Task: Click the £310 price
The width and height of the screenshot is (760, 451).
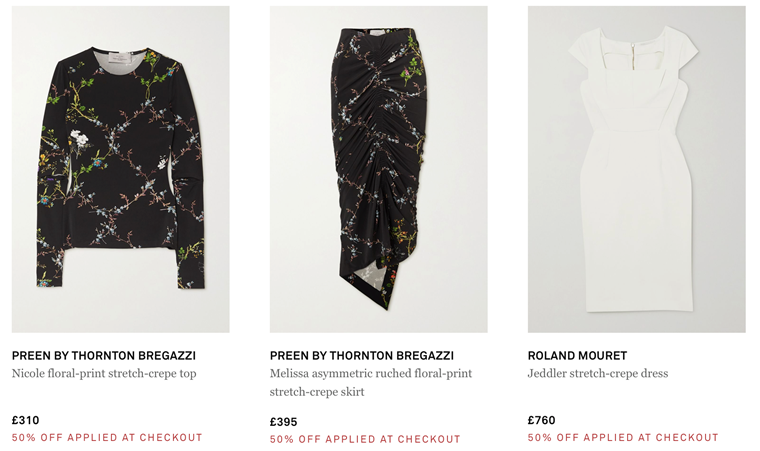Action: click(x=25, y=420)
